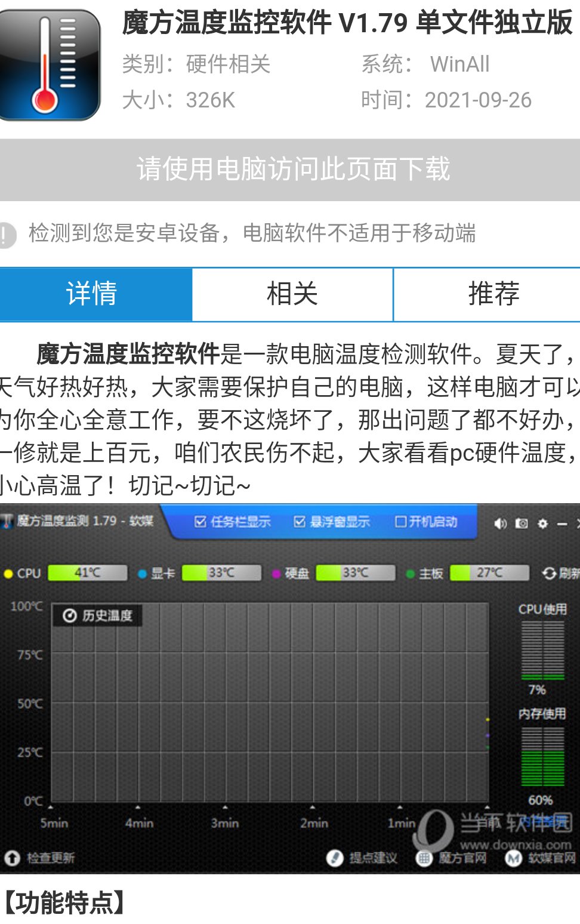The width and height of the screenshot is (580, 924).
Task: Click the yellow CPU indicator dot
Action: tap(8, 574)
